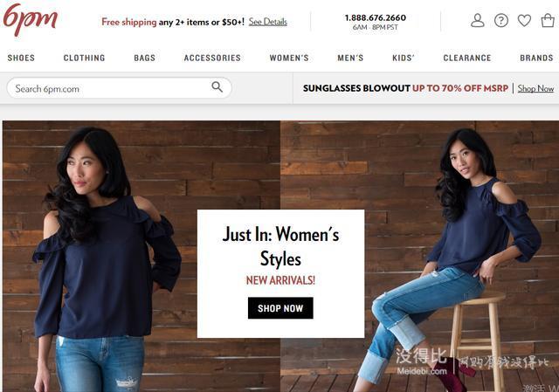Go to Clearance deals
Viewport: 559px width, 392px height.
click(467, 58)
